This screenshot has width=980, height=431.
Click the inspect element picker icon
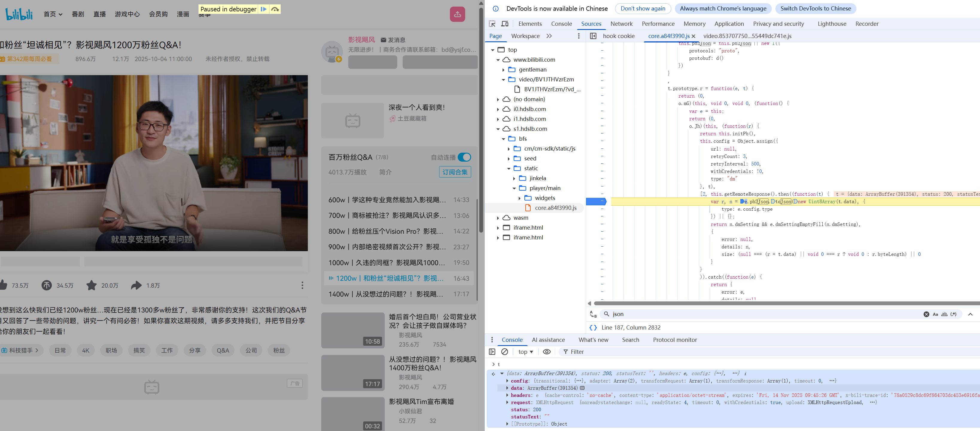pyautogui.click(x=492, y=24)
